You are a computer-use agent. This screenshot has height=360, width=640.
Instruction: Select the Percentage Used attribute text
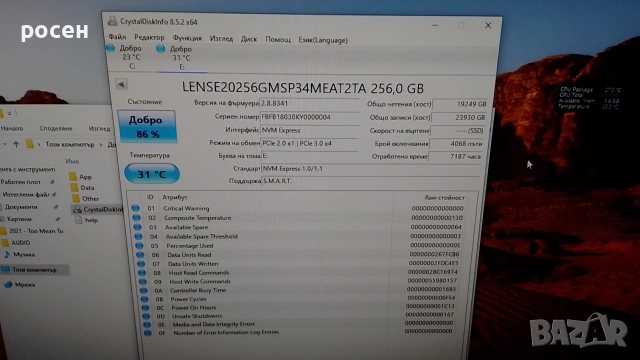[x=190, y=246]
